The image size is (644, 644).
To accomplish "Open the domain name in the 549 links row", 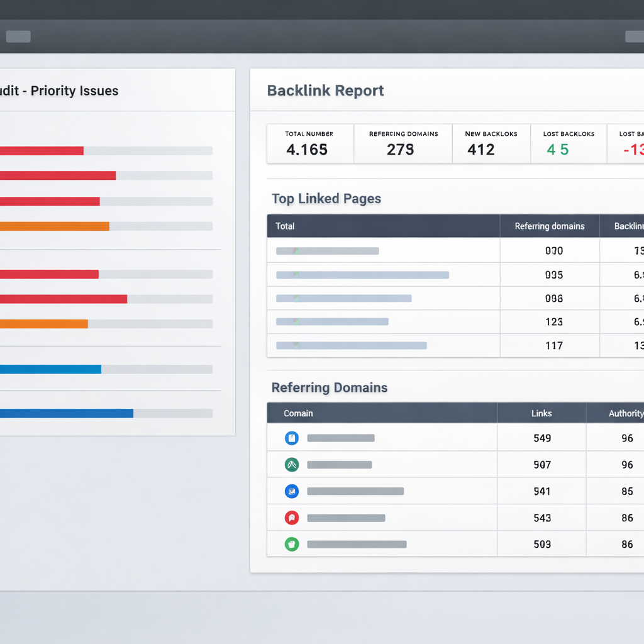I will coord(341,438).
